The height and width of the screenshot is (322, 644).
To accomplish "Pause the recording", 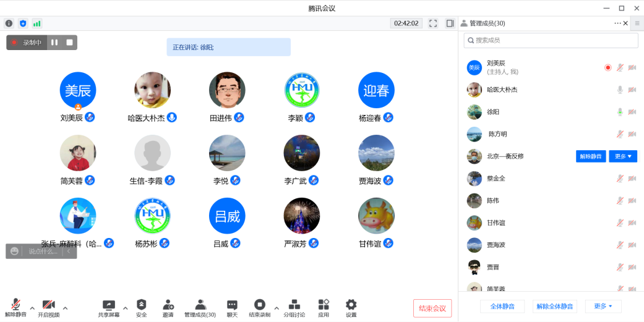I will 54,43.
